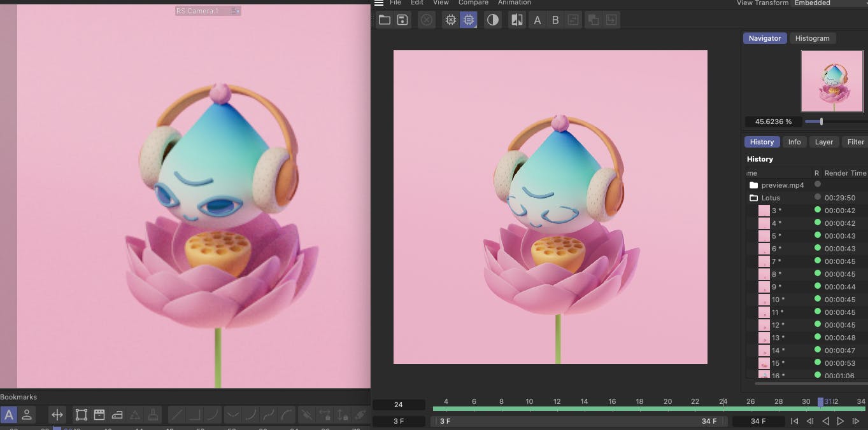
Task: Click the half-filled circle icon in toolbar
Action: pos(493,20)
